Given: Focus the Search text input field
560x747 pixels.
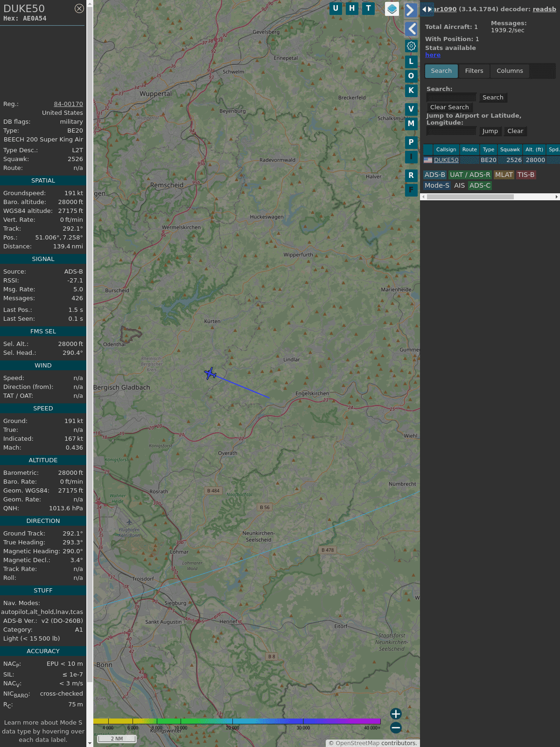Looking at the screenshot, I should pos(451,98).
